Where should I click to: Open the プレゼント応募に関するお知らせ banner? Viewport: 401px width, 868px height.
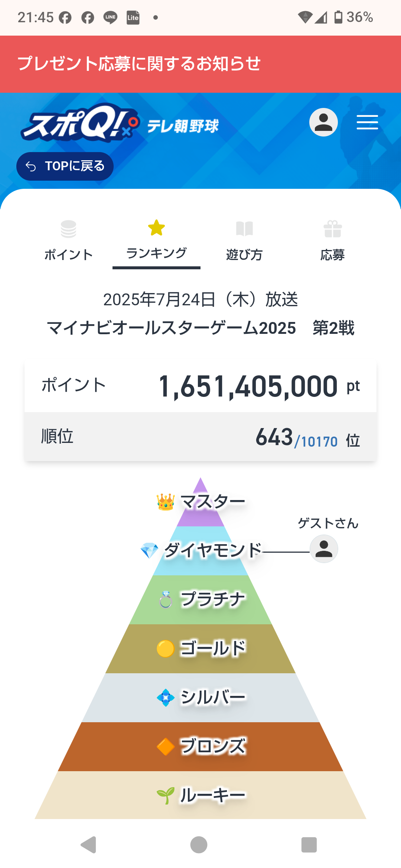(x=200, y=64)
